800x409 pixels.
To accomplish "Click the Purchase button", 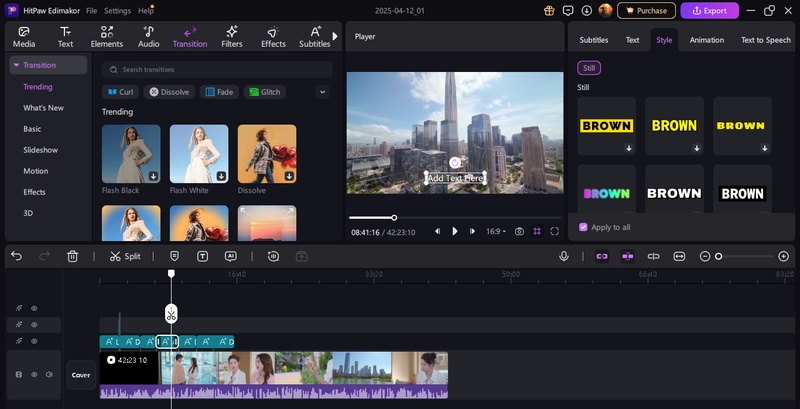I will 646,11.
